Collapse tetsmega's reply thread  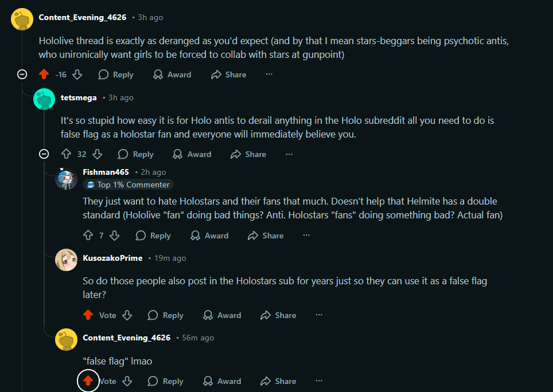(x=44, y=154)
